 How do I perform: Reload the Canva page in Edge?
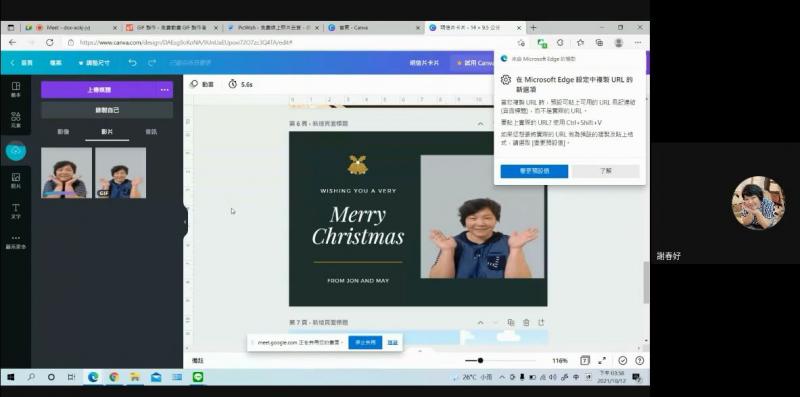click(x=49, y=42)
